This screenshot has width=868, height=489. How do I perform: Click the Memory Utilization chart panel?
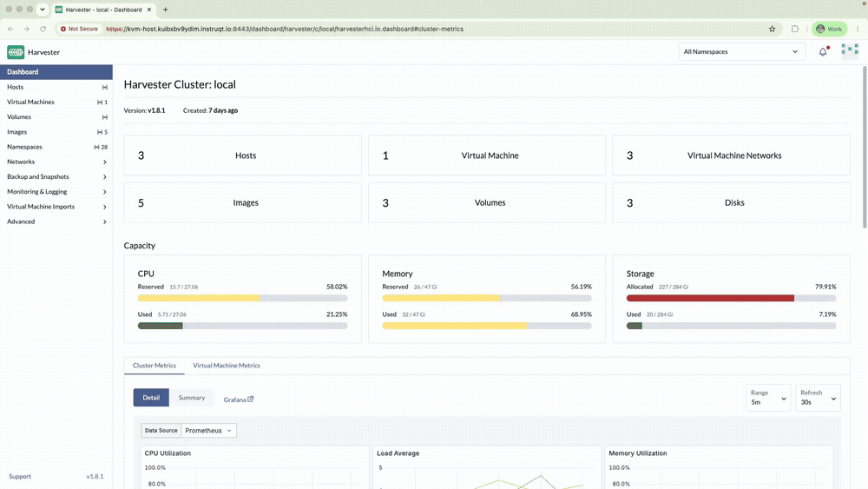719,468
